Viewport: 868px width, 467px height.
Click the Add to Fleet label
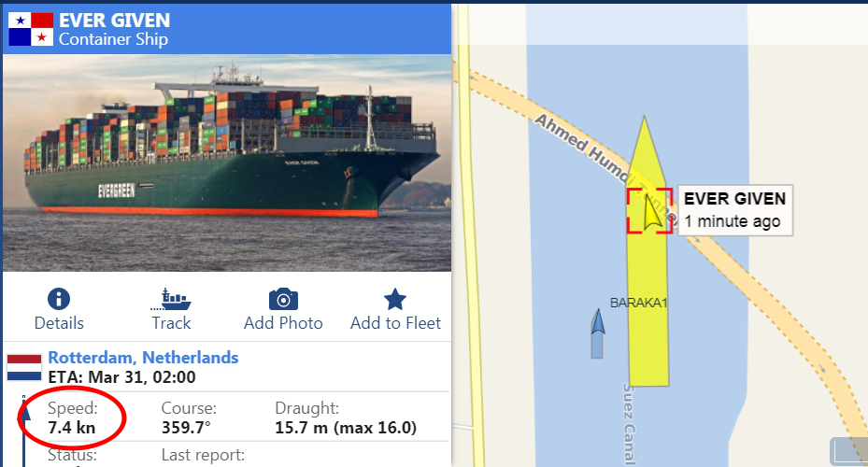396,323
